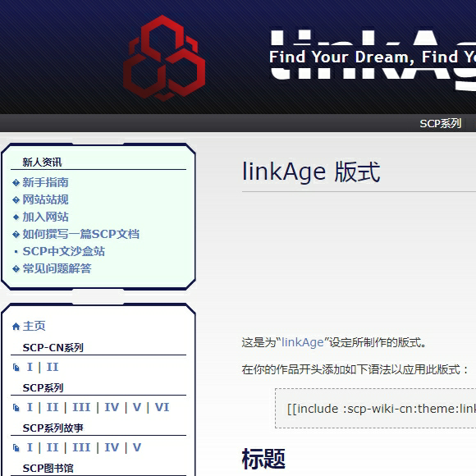476x476 pixels.
Task: Click the diamond icon beside 如何撰写一篇SCP文档
Action: (x=16, y=235)
